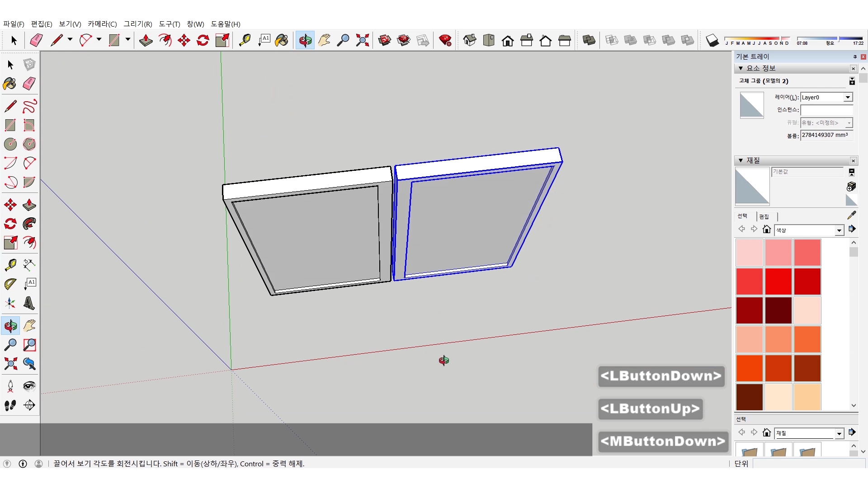Select the Paint Bucket tool in left toolbar
Viewport: 868px width, 488px height.
coord(9,84)
